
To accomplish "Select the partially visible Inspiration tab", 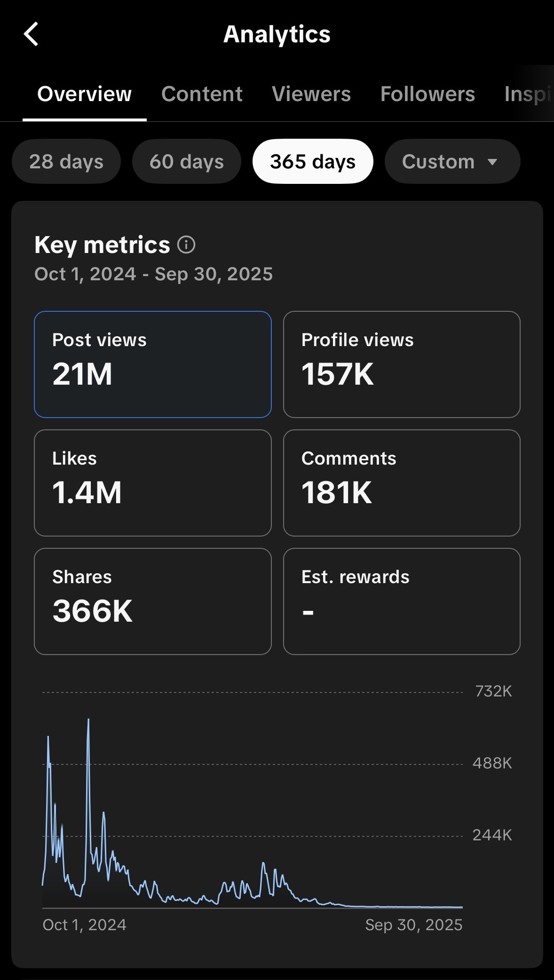I will point(528,94).
